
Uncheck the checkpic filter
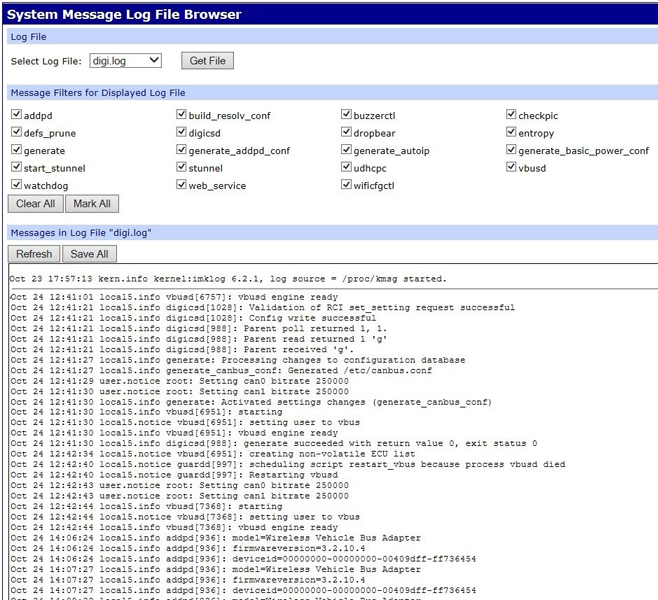point(511,114)
